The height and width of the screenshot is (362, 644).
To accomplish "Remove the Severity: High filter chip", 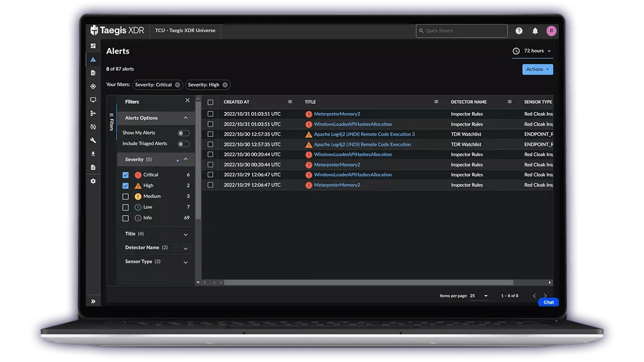I will [x=225, y=85].
